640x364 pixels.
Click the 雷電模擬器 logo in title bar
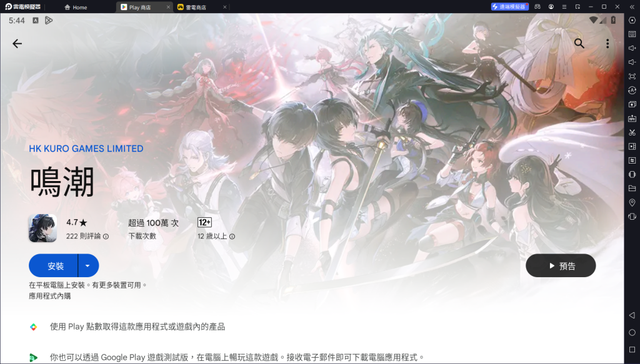[x=23, y=7]
